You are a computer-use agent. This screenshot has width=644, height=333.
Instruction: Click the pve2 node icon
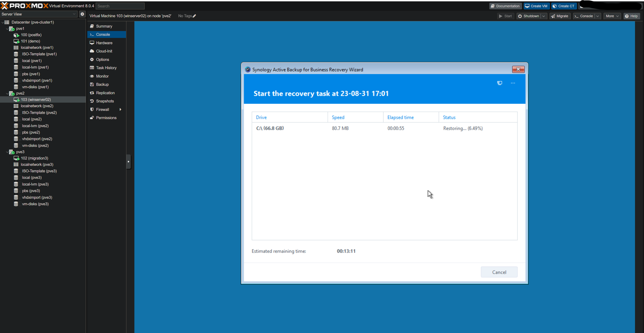point(12,93)
